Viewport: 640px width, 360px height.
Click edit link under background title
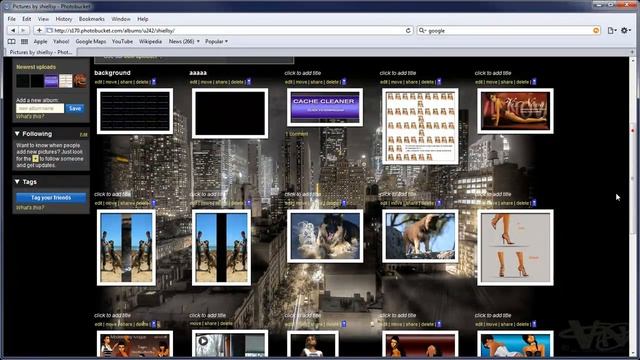[98, 82]
